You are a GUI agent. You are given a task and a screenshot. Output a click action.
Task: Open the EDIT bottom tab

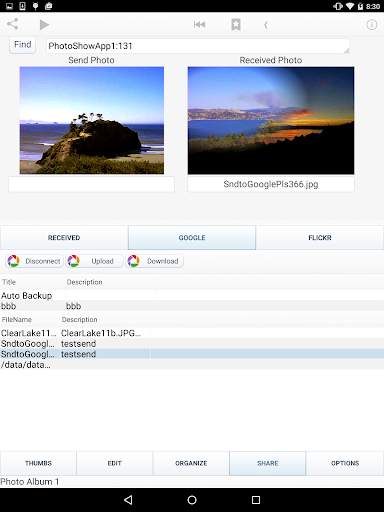click(114, 463)
